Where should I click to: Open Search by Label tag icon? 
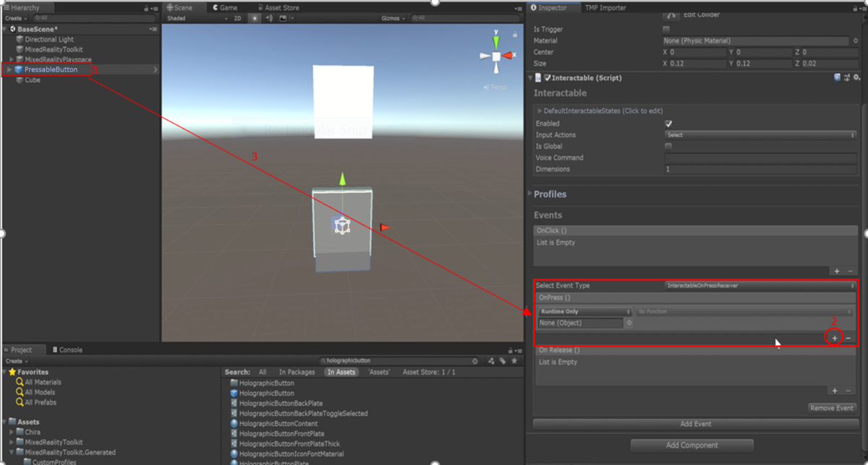[x=503, y=360]
